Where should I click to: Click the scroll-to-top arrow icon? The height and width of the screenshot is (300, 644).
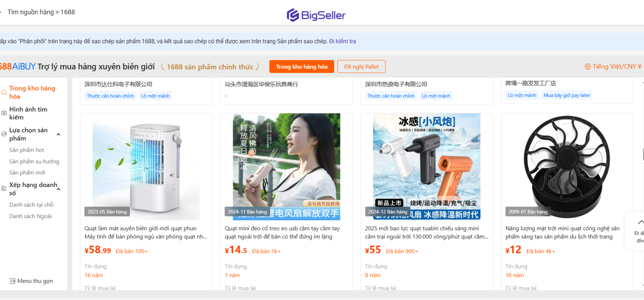(x=640, y=222)
